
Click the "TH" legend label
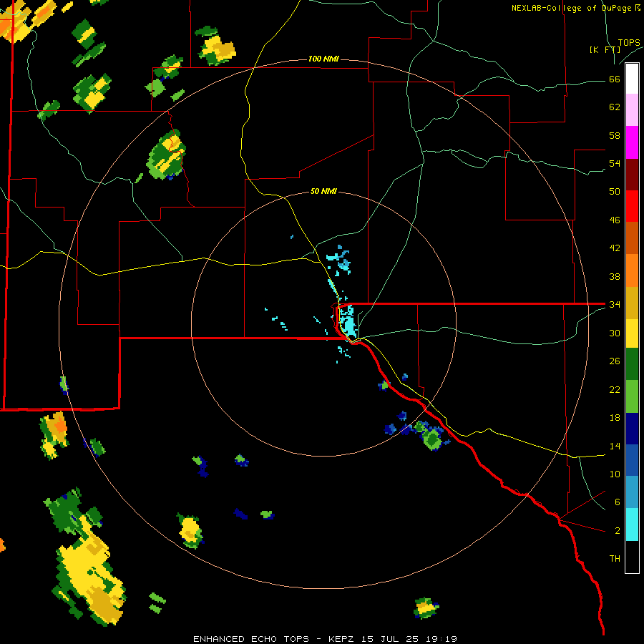[x=615, y=559]
